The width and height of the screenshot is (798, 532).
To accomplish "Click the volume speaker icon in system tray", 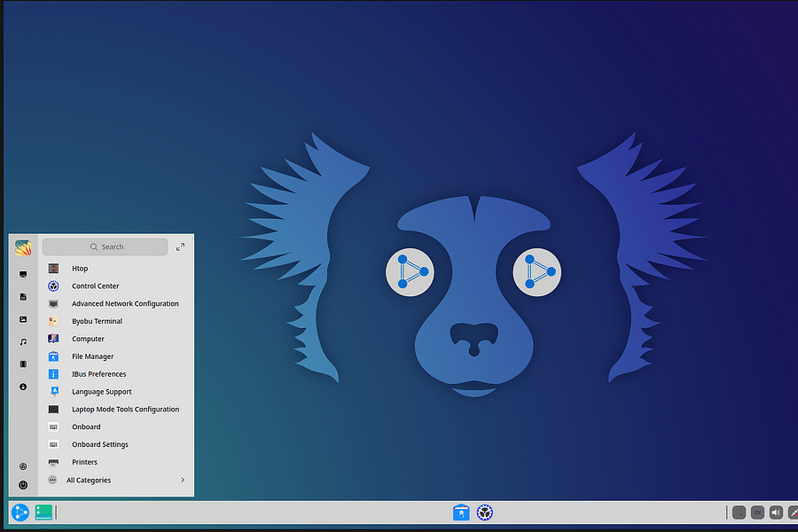I will (x=775, y=512).
